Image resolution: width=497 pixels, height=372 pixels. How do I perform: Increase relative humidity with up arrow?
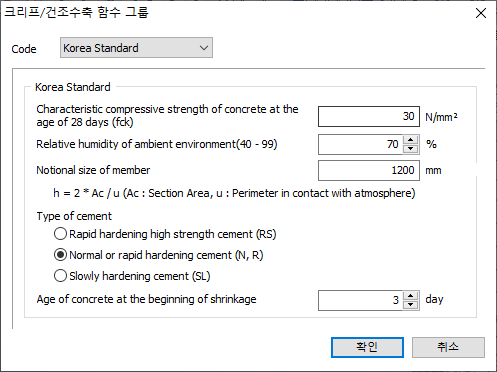[x=411, y=140]
